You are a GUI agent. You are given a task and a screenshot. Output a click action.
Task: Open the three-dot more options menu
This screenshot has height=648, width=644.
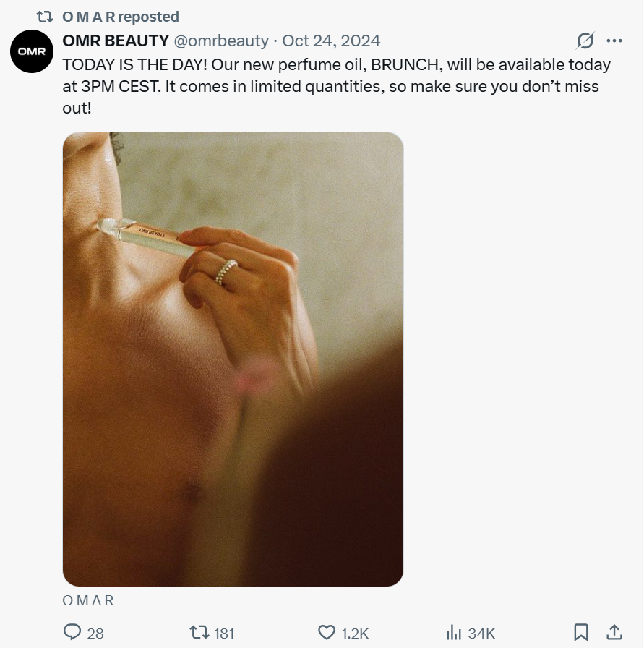pyautogui.click(x=614, y=40)
